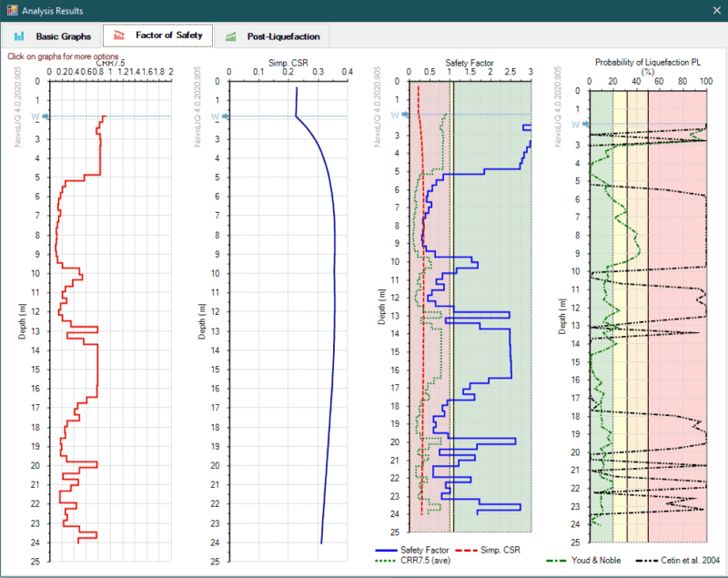Click the Safety Factor graph title
728x578 pixels.
(469, 63)
